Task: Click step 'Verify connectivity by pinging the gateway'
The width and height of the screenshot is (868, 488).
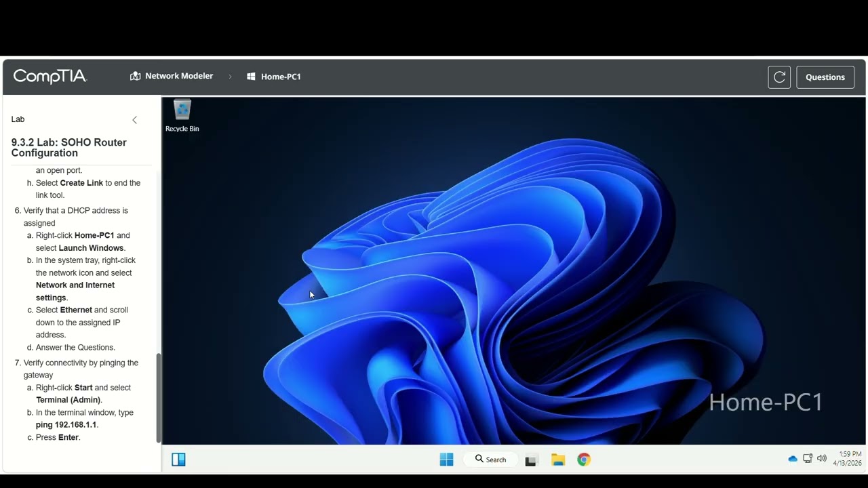Action: pos(81,369)
